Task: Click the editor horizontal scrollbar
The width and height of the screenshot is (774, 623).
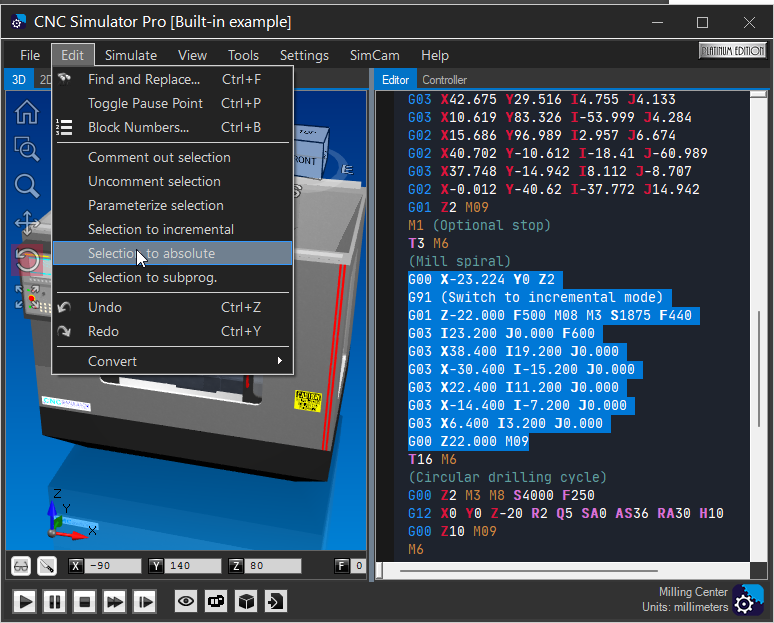Action: pyautogui.click(x=528, y=571)
